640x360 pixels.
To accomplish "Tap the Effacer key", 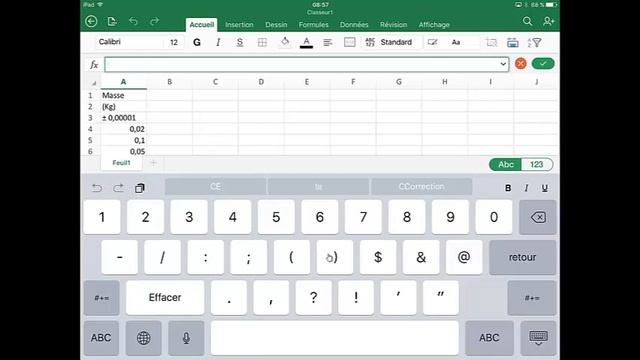I will [165, 298].
